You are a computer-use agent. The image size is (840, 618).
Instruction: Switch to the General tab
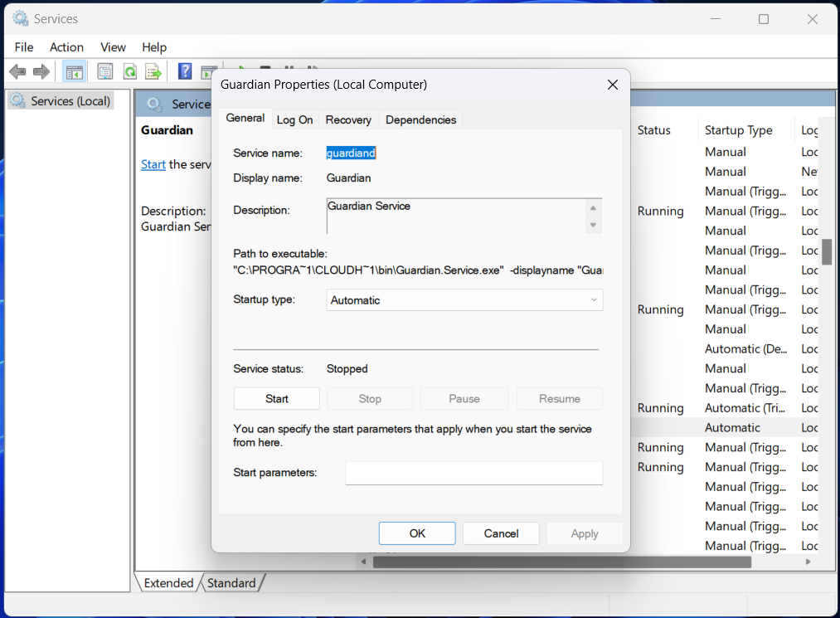click(245, 118)
